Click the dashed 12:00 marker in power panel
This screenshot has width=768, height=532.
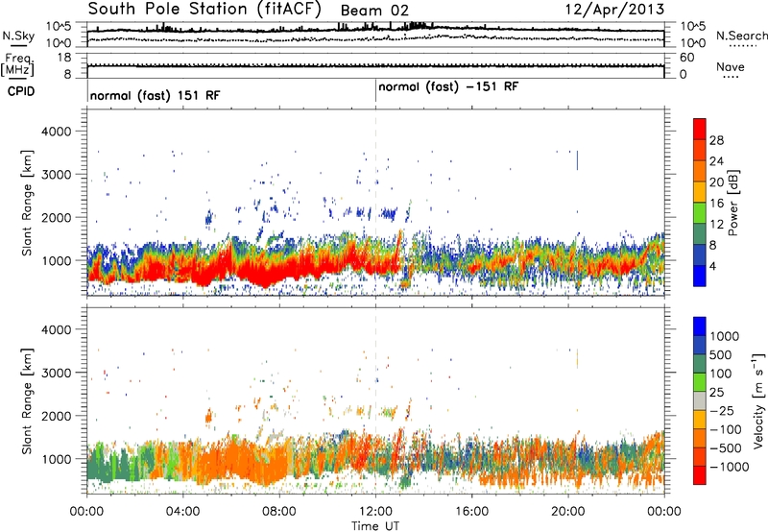pyautogui.click(x=375, y=203)
